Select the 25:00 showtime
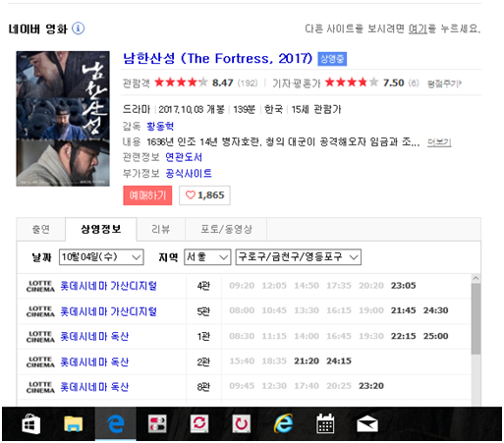Image resolution: width=504 pixels, height=443 pixels. point(435,336)
